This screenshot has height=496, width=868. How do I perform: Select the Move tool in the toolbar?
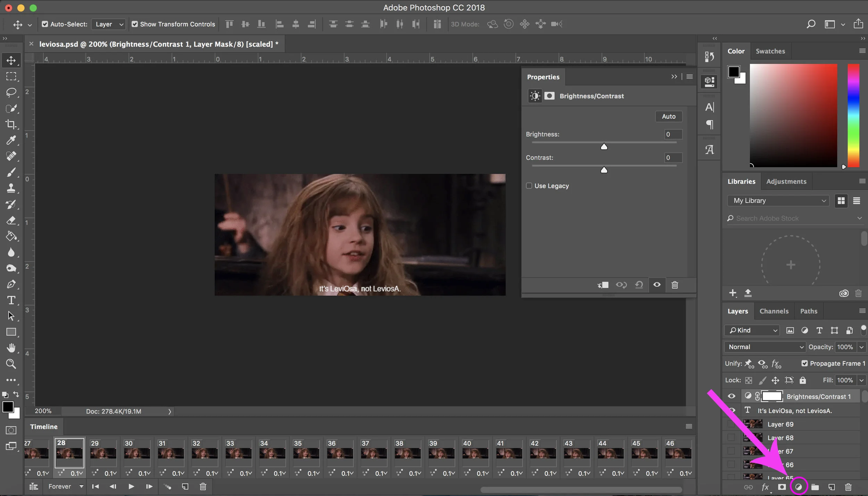11,60
